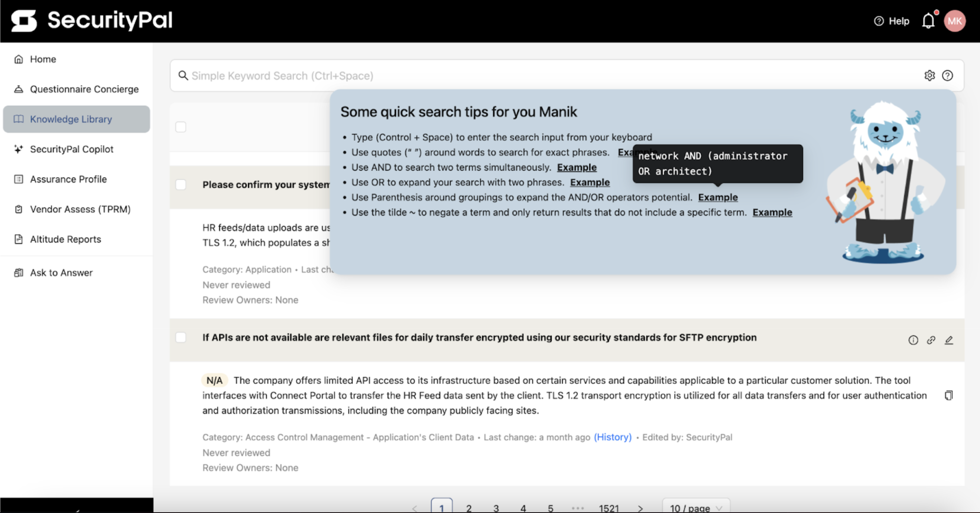
Task: Go to page 4 in pagination
Action: 523,508
